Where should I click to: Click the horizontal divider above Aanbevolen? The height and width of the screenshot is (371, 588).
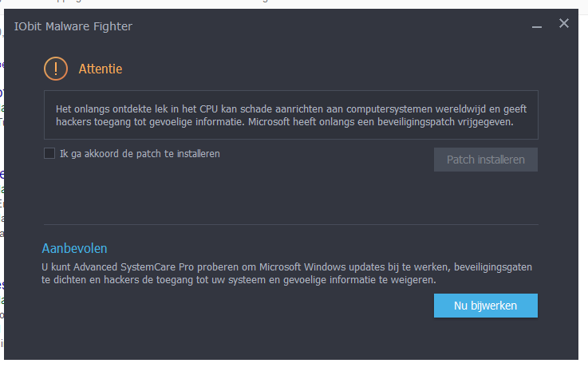[x=291, y=224]
